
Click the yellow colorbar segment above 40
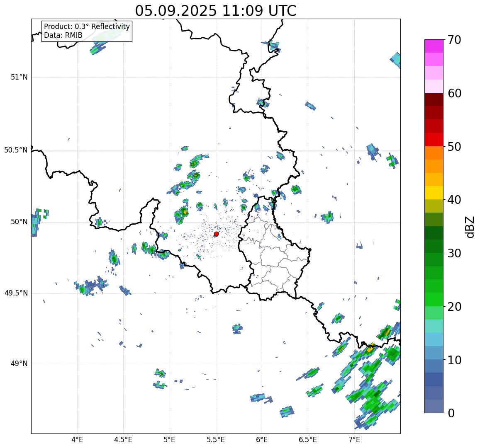(x=434, y=193)
